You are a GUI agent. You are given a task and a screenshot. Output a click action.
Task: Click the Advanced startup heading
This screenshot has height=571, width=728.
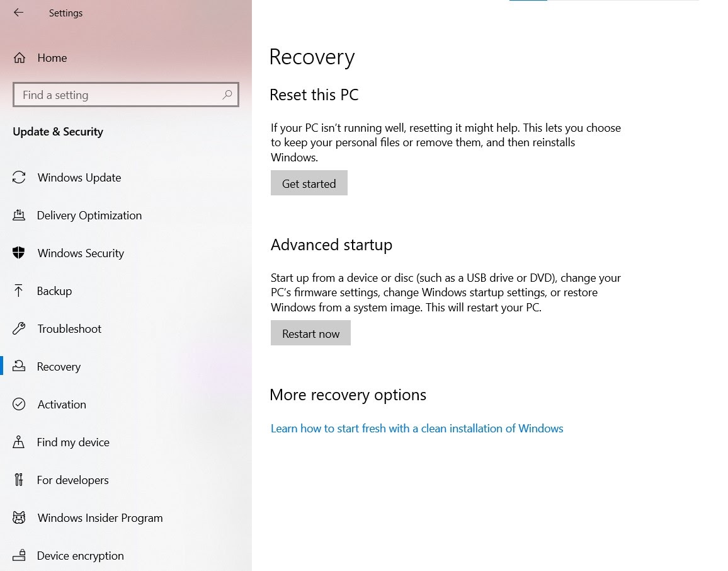click(331, 245)
